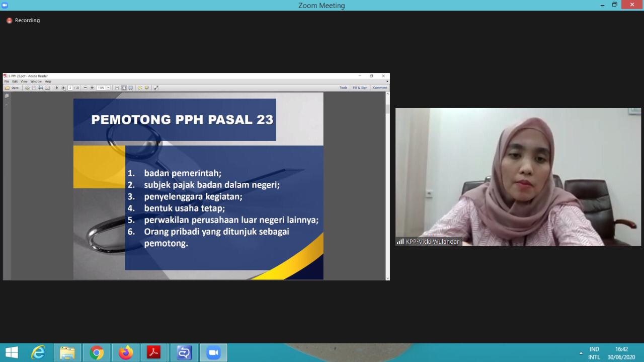Open the Fill & Sign pane
Viewport: 644px width, 362px height.
point(360,88)
